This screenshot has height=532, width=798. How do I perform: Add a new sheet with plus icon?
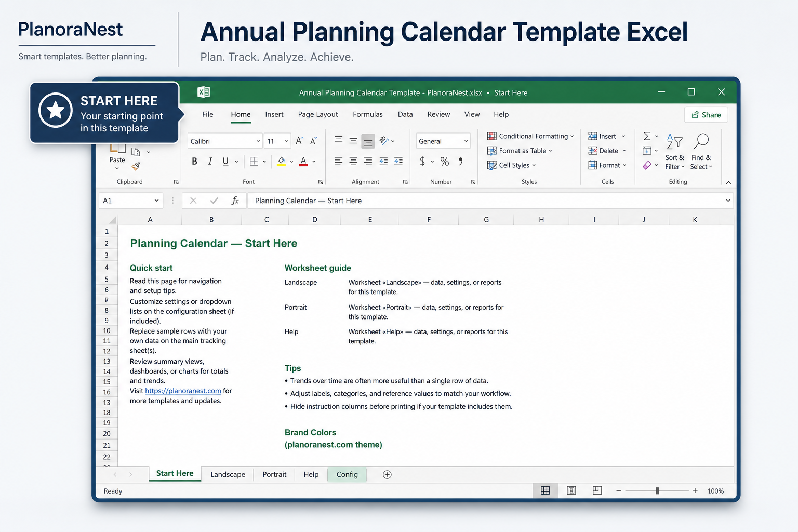[x=387, y=474]
